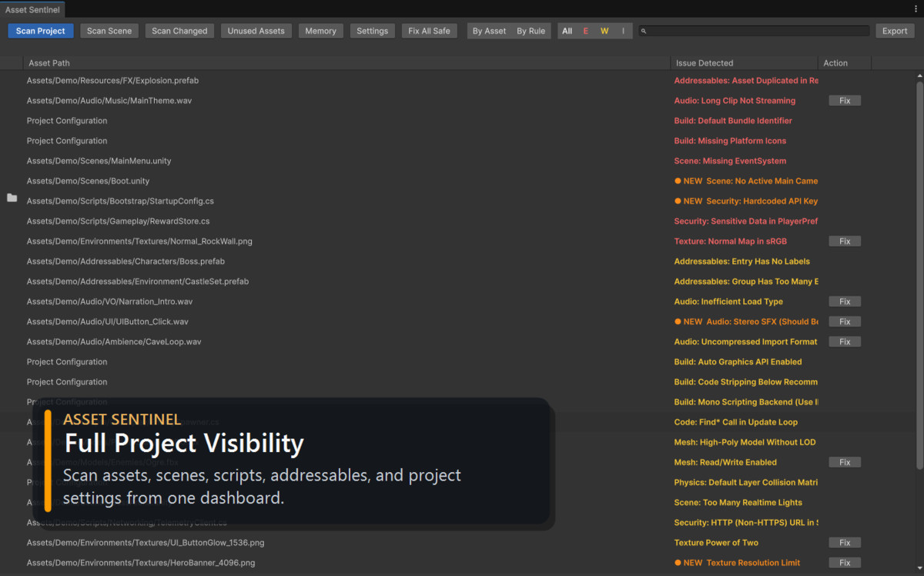The image size is (924, 576).
Task: Click folder icon beside StartupConfig.cs row
Action: tap(12, 198)
